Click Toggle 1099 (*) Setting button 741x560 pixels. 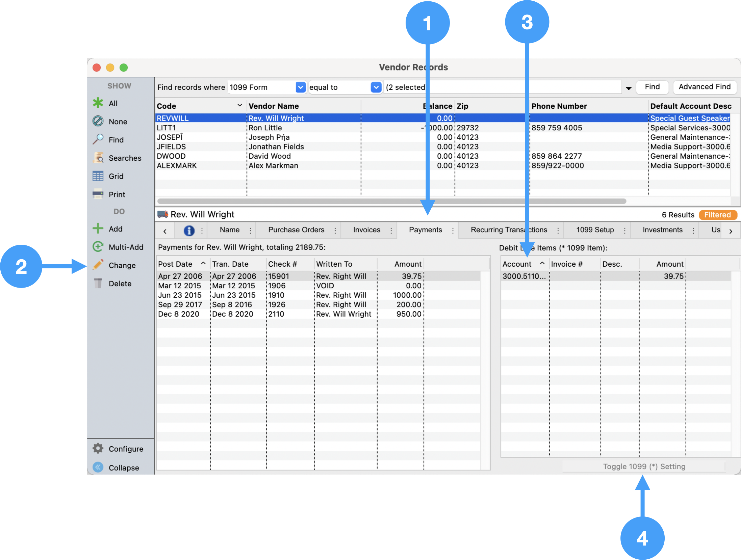click(644, 466)
